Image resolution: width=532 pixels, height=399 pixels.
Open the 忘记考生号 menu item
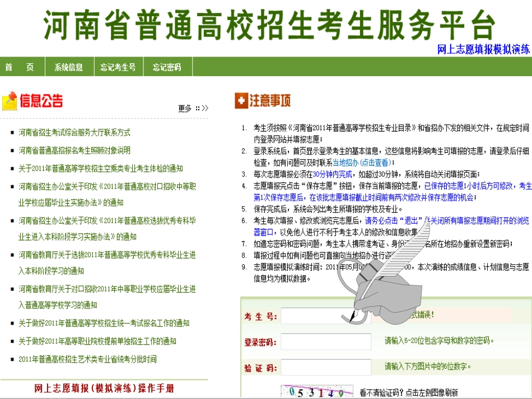(x=118, y=67)
